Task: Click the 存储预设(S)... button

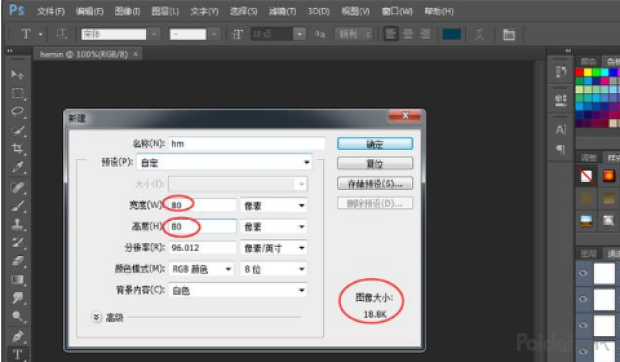Action: tap(375, 183)
